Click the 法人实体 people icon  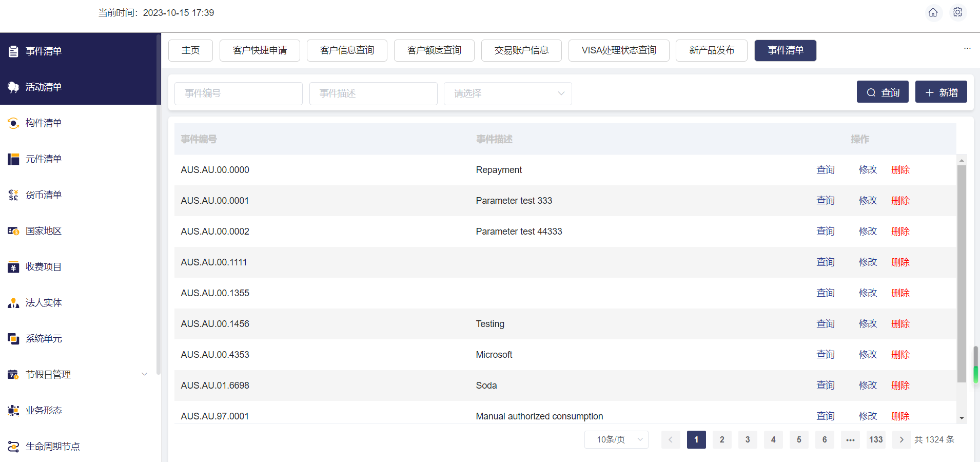point(13,303)
